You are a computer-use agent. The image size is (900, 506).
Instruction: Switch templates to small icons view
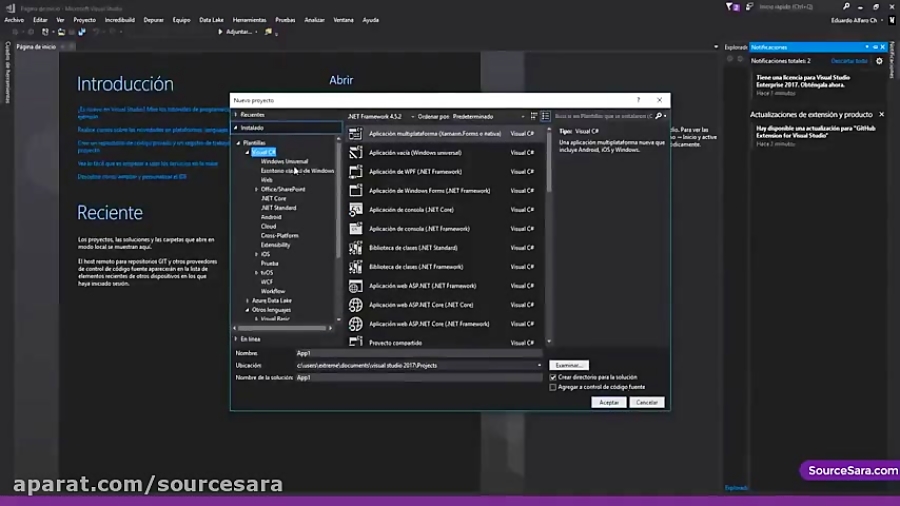(x=534, y=116)
